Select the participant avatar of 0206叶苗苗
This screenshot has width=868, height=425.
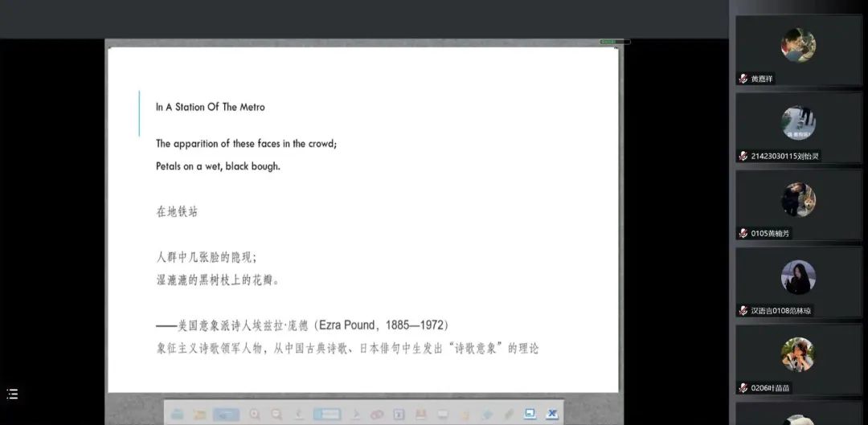(798, 354)
